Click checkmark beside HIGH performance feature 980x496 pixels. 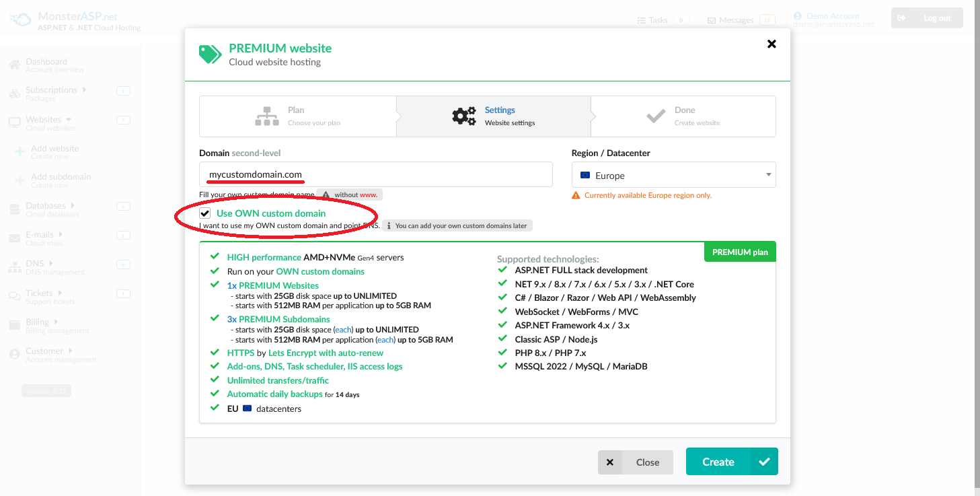tap(215, 256)
